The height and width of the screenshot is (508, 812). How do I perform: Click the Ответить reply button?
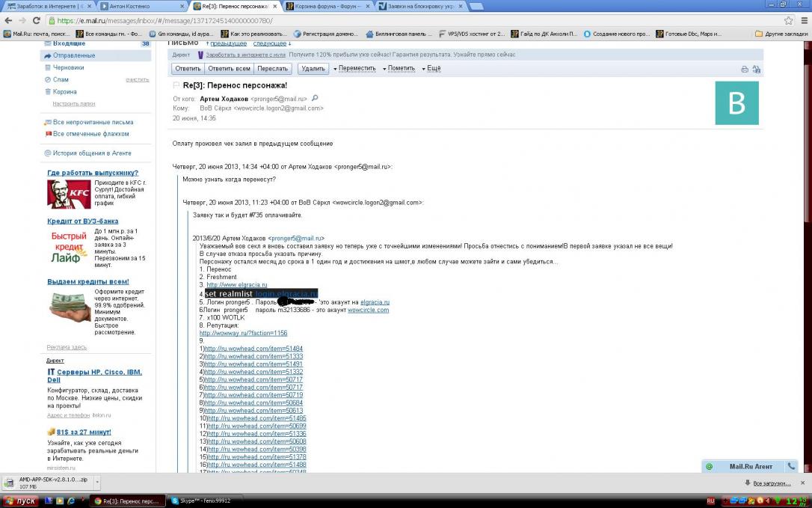tap(187, 69)
